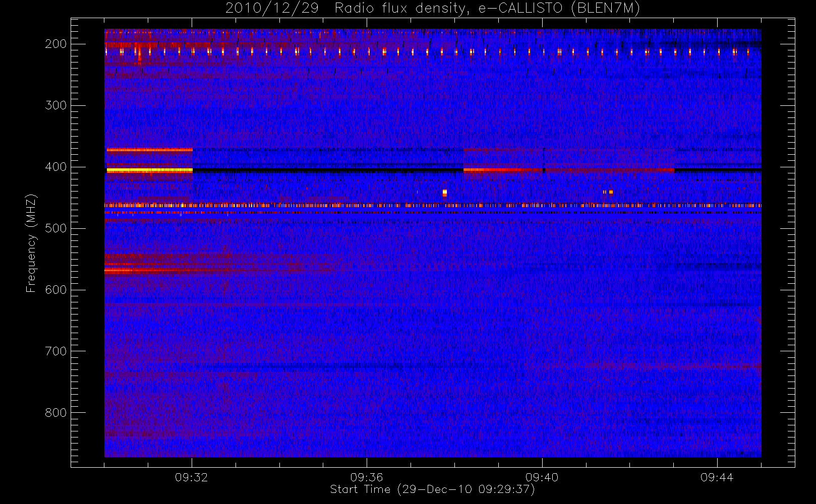Click the 'Frequency (MHZ)' axis label
This screenshot has width=816, height=504.
tap(31, 243)
